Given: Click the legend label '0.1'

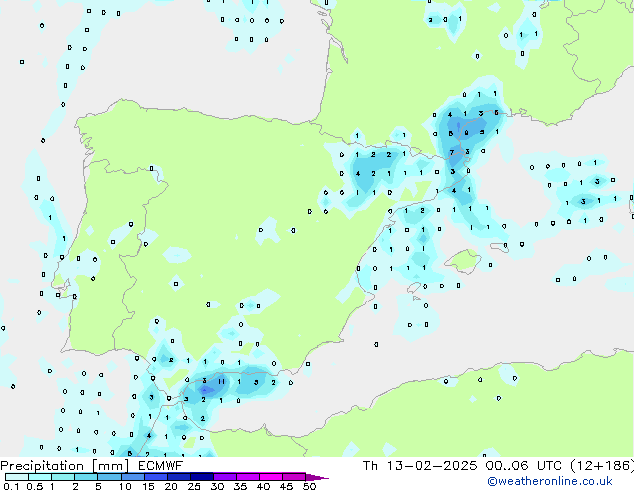Looking at the screenshot, I should pos(11,486).
